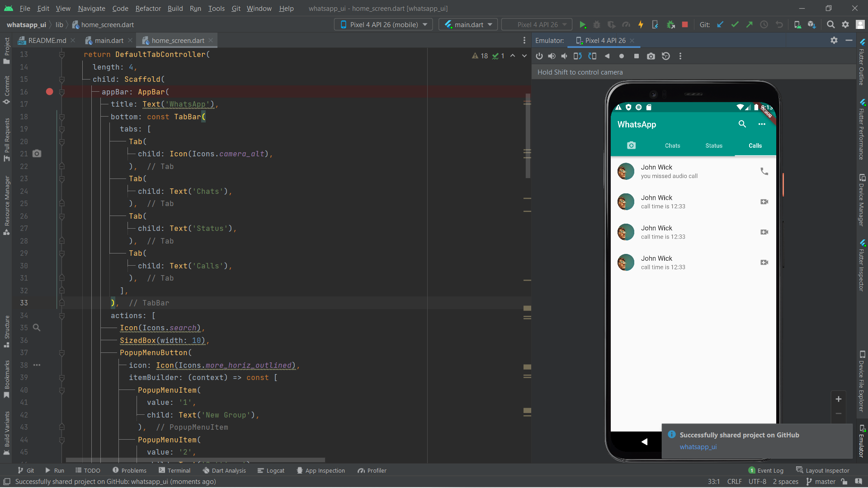Image resolution: width=868 pixels, height=488 pixels.
Task: Select Chats tab in emulator app
Action: (x=672, y=145)
